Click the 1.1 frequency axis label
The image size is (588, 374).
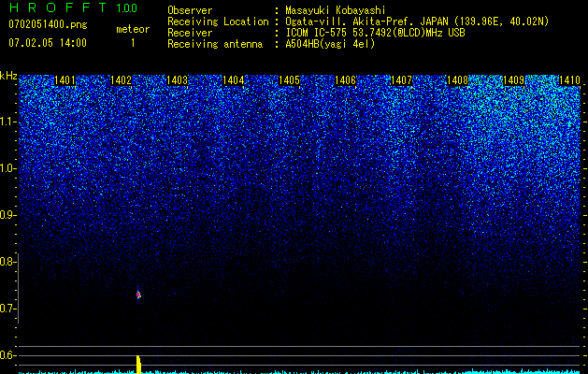pos(8,122)
